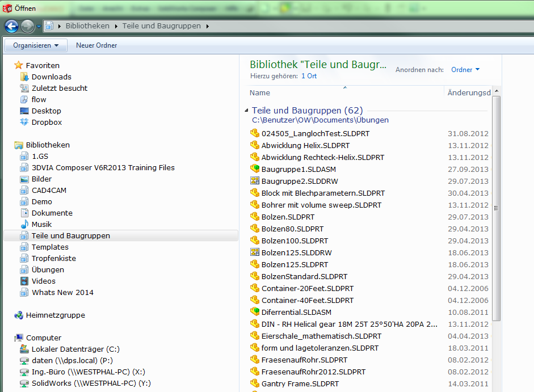The image size is (534, 392).
Task: Open the Organisieren dropdown menu
Action: pyautogui.click(x=36, y=45)
